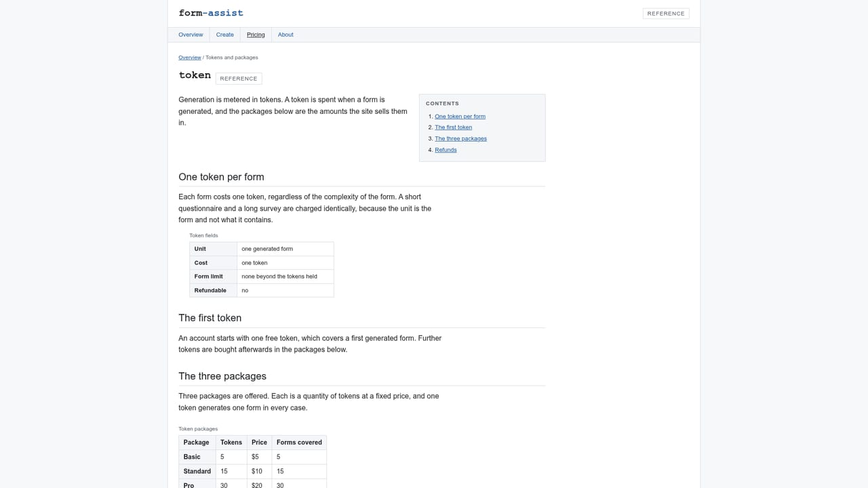
Task: Click the REFERENCE button in the top header
Action: click(666, 14)
